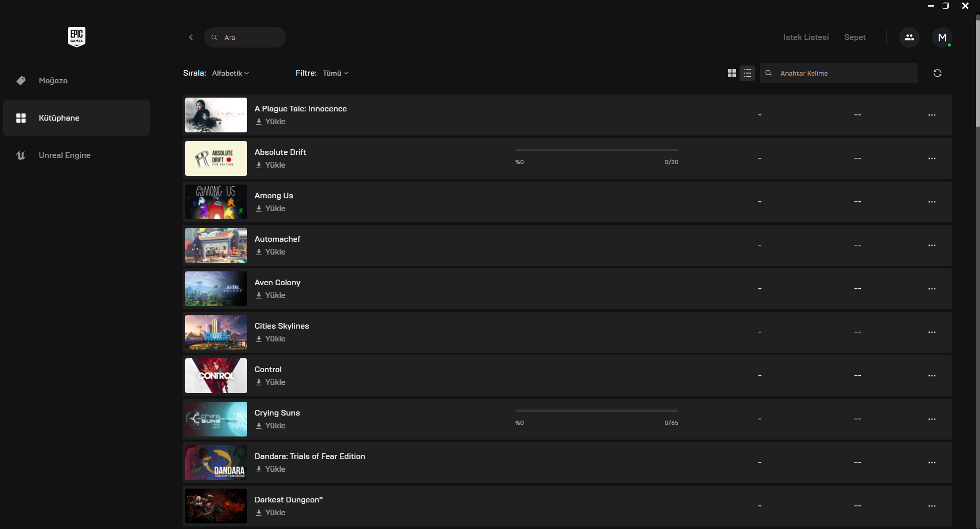Click the Epic Games logo

77,37
